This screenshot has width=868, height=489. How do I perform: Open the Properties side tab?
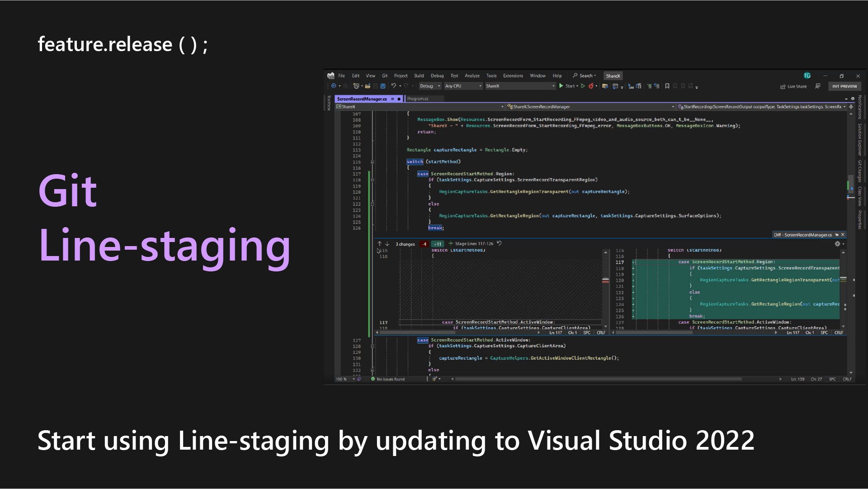pyautogui.click(x=859, y=220)
